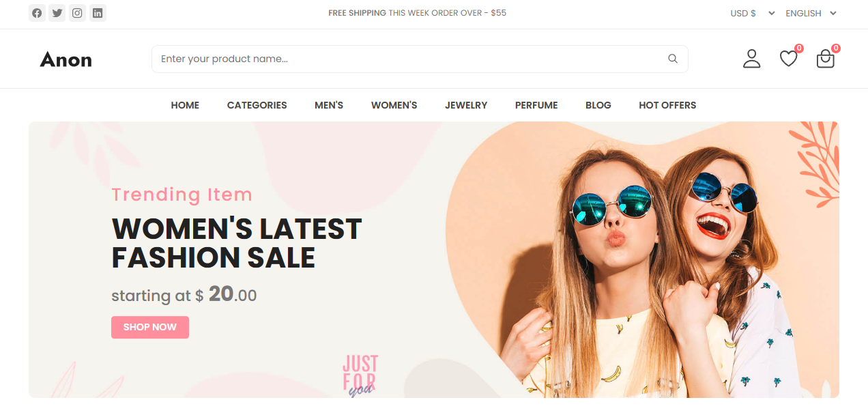Screen dimensions: 868x415
Task: Open the MEN'S menu item
Action: [329, 105]
